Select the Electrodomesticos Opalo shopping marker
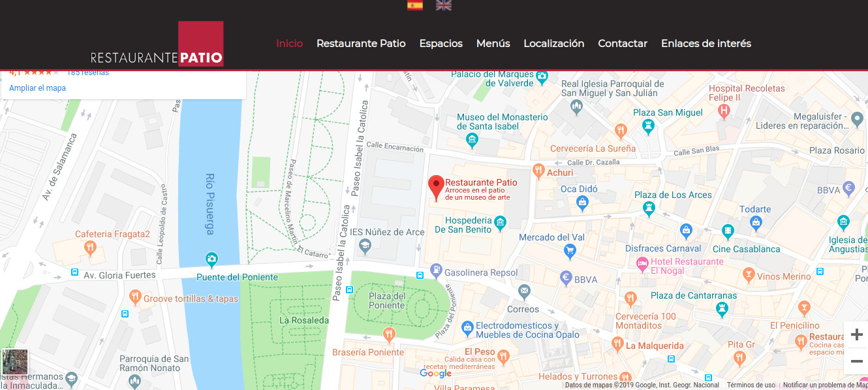Image resolution: width=868 pixels, height=390 pixels. (467, 327)
